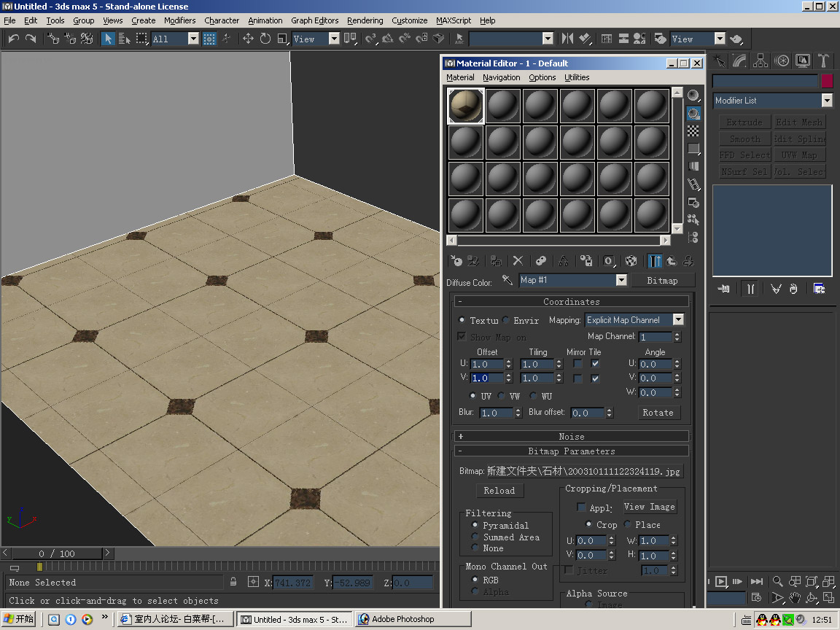
Task: Open the Rendering menu
Action: [365, 20]
